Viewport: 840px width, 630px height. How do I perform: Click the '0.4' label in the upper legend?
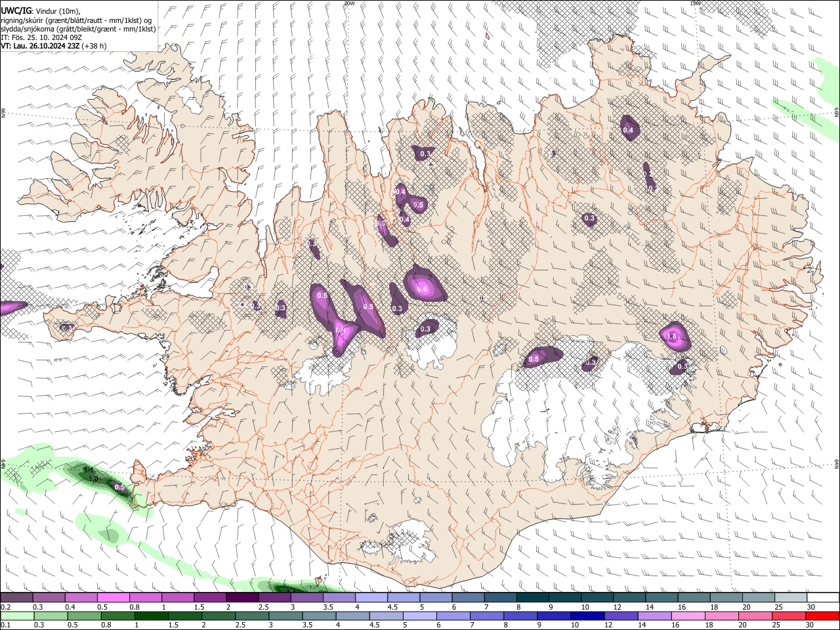[x=70, y=607]
